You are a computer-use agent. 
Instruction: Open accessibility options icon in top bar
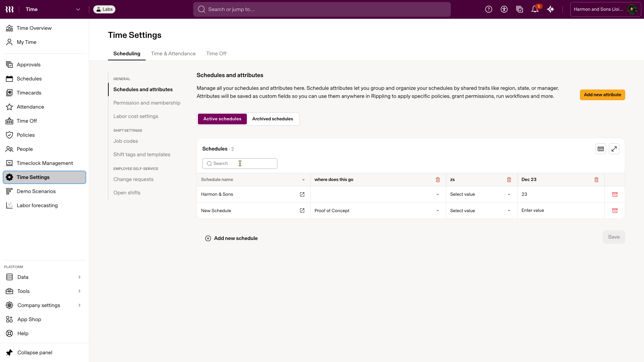coord(504,9)
